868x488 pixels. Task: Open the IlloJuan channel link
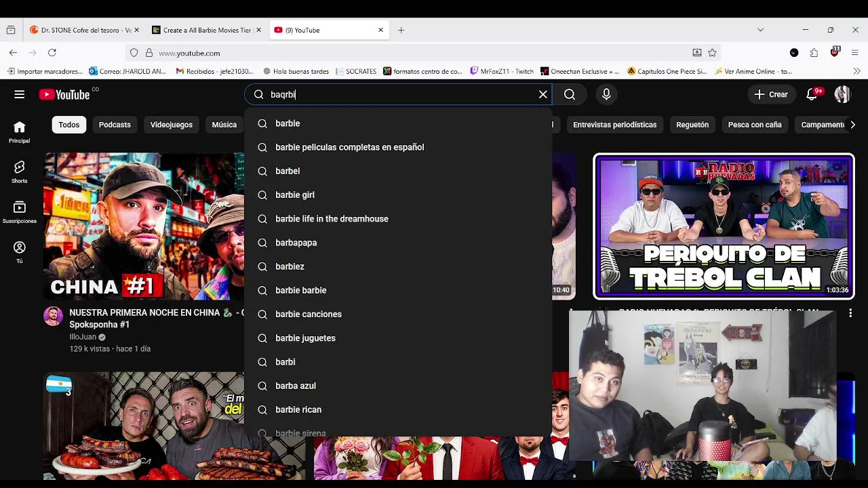click(83, 337)
